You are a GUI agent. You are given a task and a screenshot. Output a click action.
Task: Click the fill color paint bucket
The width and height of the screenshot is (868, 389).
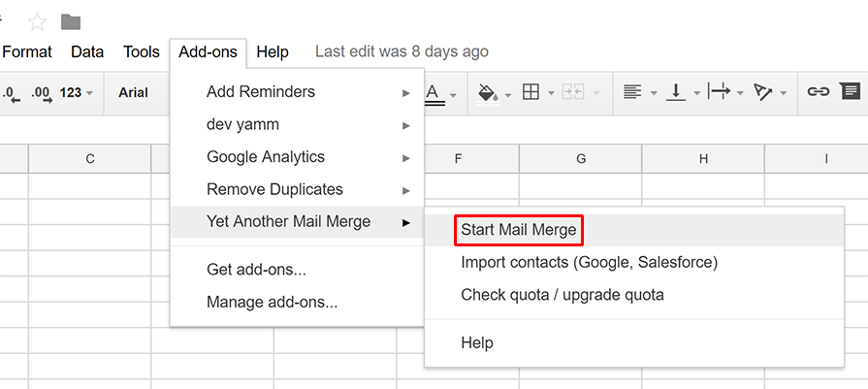pos(486,92)
